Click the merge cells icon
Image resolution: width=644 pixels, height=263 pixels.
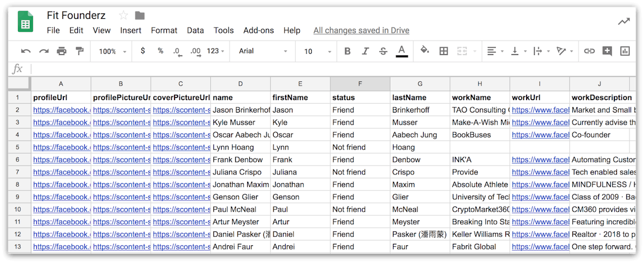pos(462,51)
